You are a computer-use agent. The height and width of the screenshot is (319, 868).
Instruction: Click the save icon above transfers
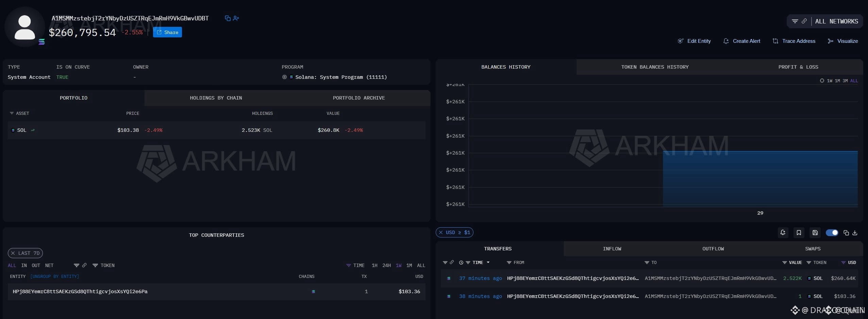pyautogui.click(x=815, y=233)
